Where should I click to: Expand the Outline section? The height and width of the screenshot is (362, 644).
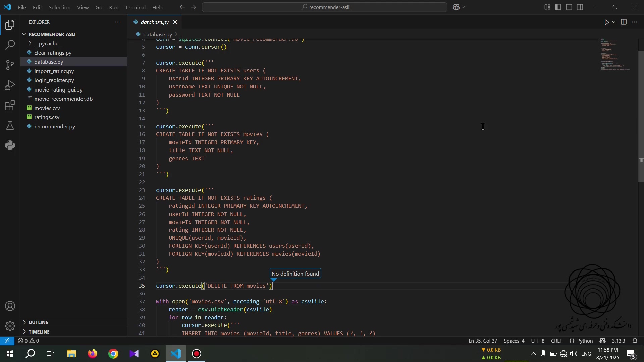coord(38,322)
